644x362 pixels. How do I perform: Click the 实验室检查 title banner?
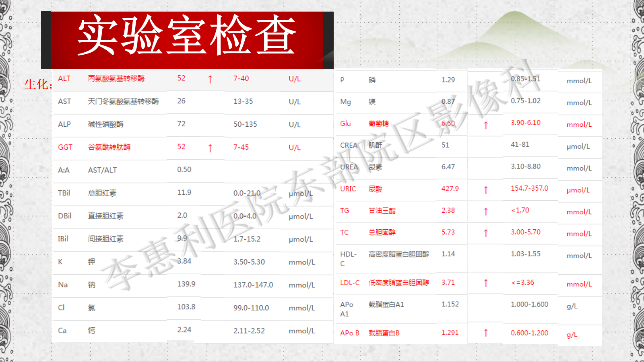point(187,40)
